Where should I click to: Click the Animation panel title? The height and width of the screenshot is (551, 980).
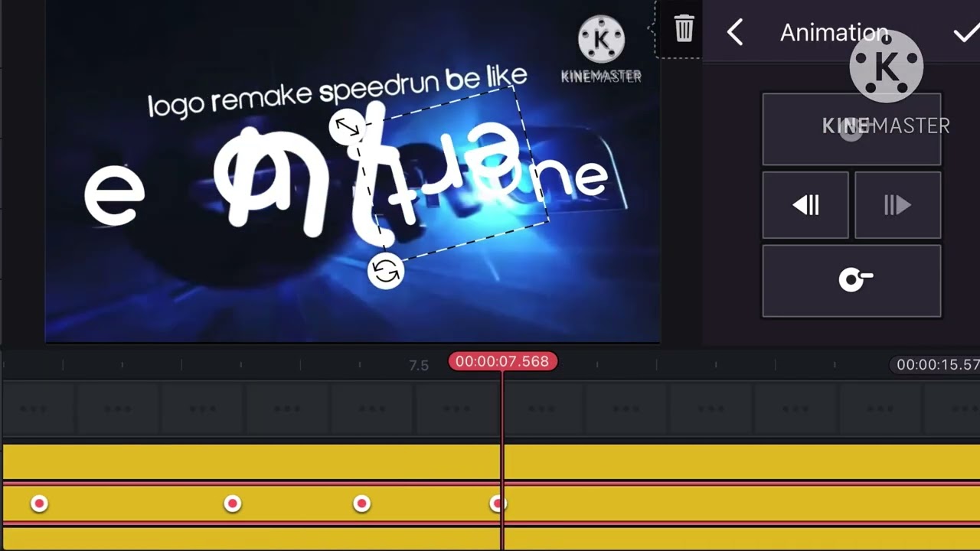coord(834,33)
